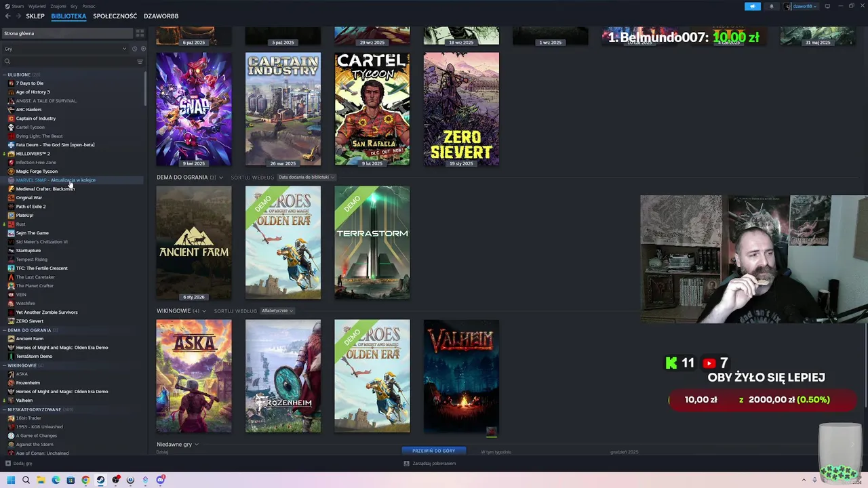Click PRZEWIŃ DO GÓRY button
Viewport: 868px width, 488px height.
(434, 451)
